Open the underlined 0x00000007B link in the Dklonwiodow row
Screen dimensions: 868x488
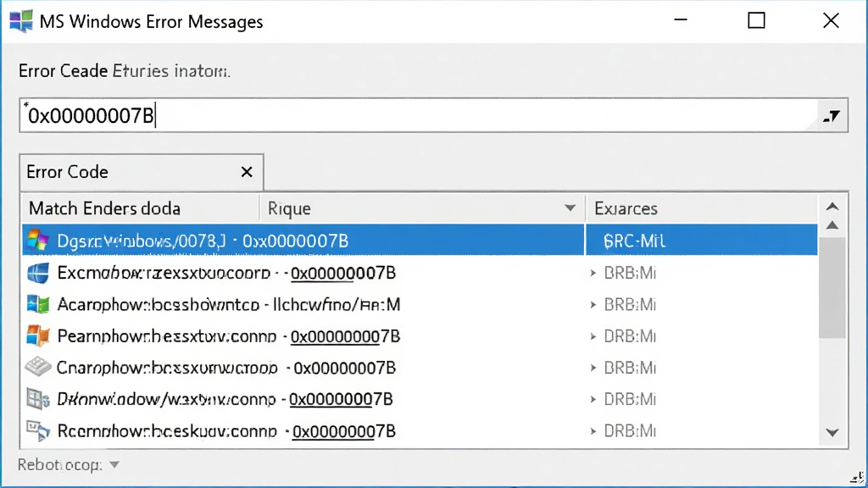point(341,400)
